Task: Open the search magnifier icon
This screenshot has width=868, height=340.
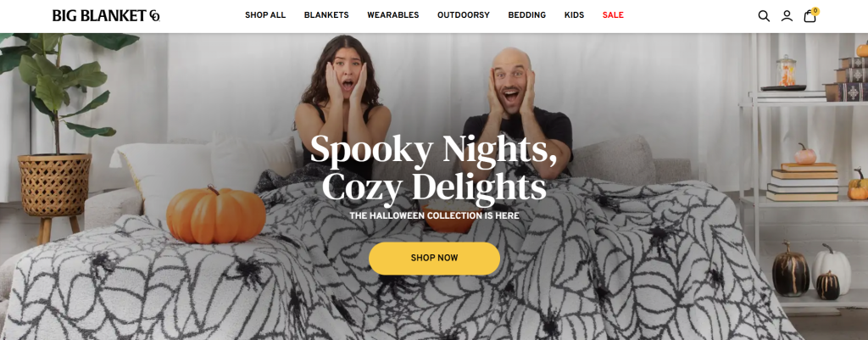Action: coord(764,16)
